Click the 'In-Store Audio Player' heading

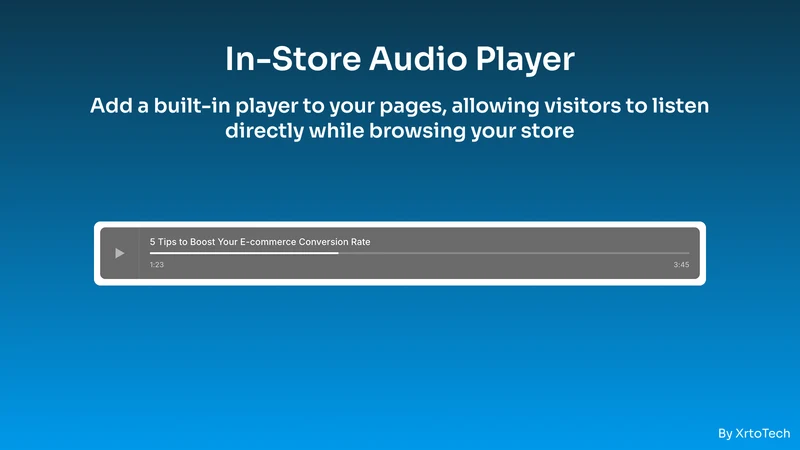pos(400,59)
